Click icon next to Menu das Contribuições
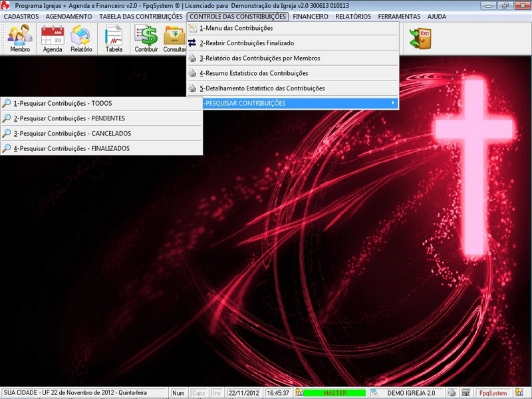Viewport: 532px width, 399px height. coord(192,28)
